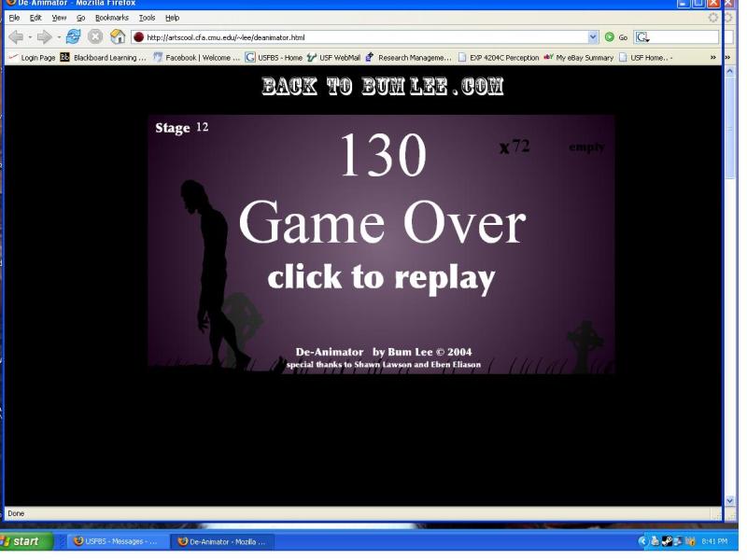Click the zombie silhouette in the game
Screen dimensions: 747x560
[x=215, y=273]
